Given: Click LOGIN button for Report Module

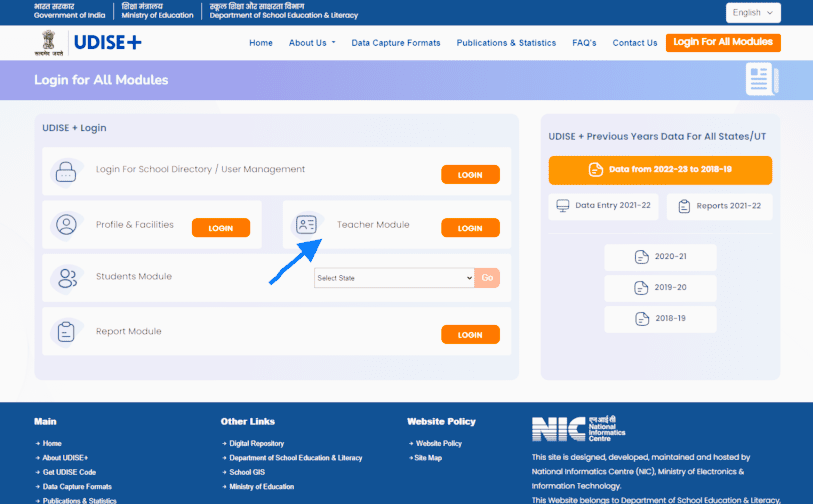Looking at the screenshot, I should pos(470,335).
